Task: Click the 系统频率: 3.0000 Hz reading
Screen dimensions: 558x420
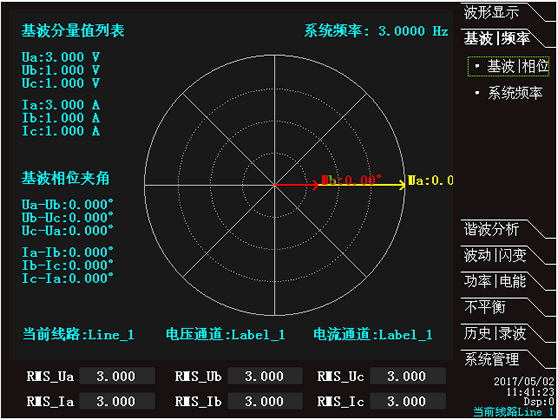Action: point(376,31)
